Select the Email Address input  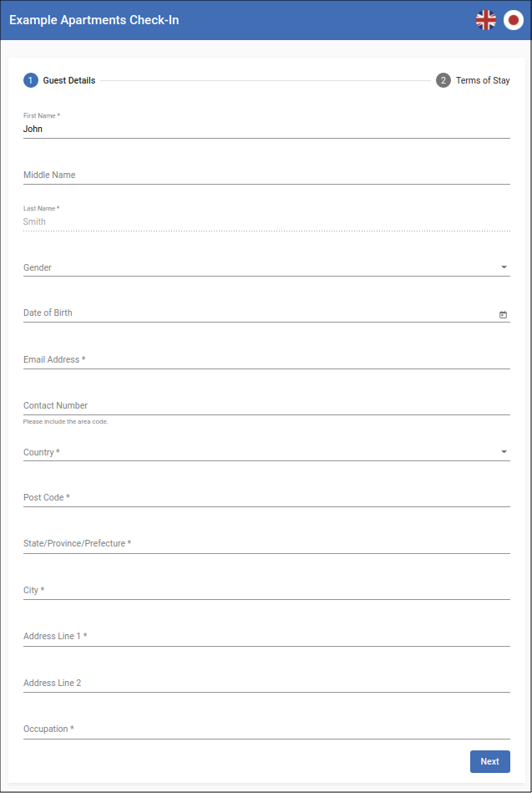266,359
